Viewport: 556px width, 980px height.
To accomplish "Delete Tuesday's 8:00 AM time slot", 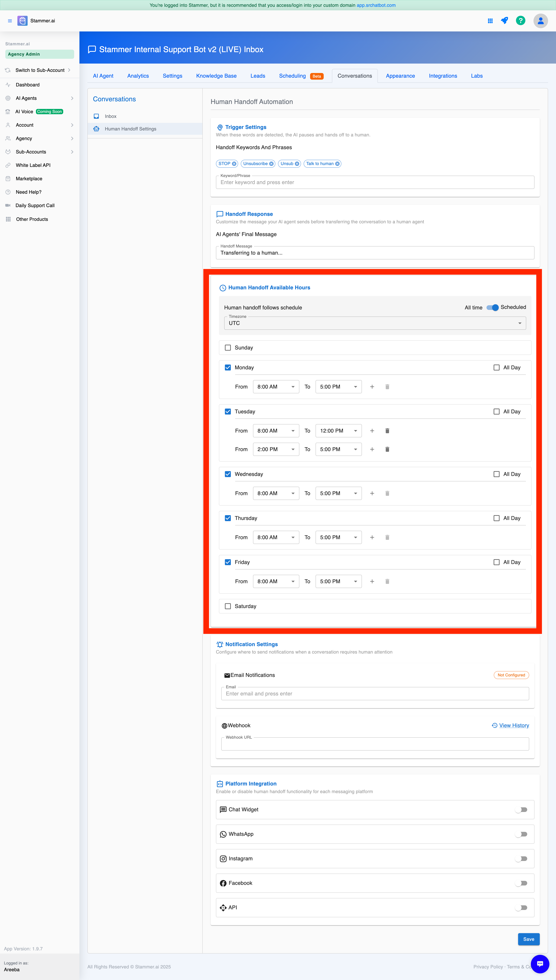I will pos(387,431).
